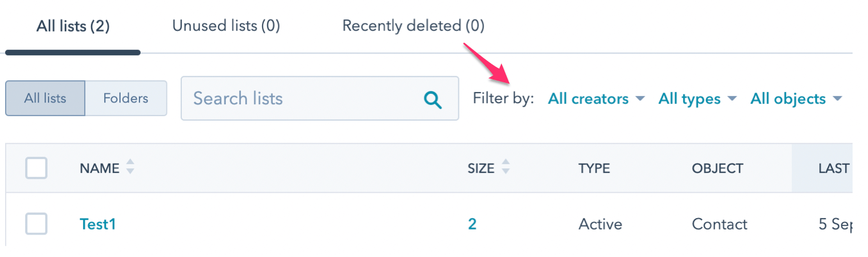Go to Unused lists (0) tab
868x257 pixels.
(226, 26)
